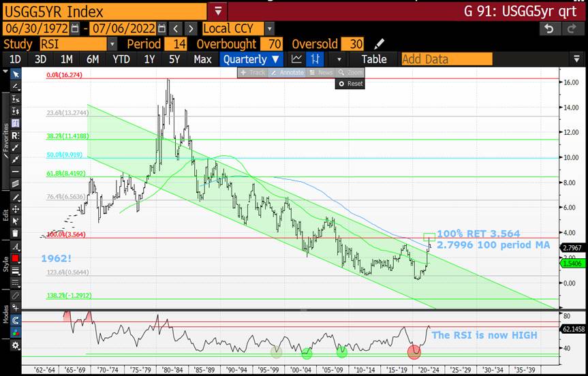Select the arrow pointer tool in the sidebar
Image resolution: width=588 pixels, height=376 pixels.
click(15, 74)
